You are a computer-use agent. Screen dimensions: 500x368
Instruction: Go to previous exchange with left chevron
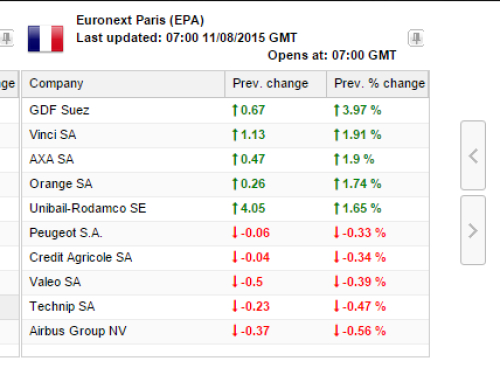click(473, 156)
